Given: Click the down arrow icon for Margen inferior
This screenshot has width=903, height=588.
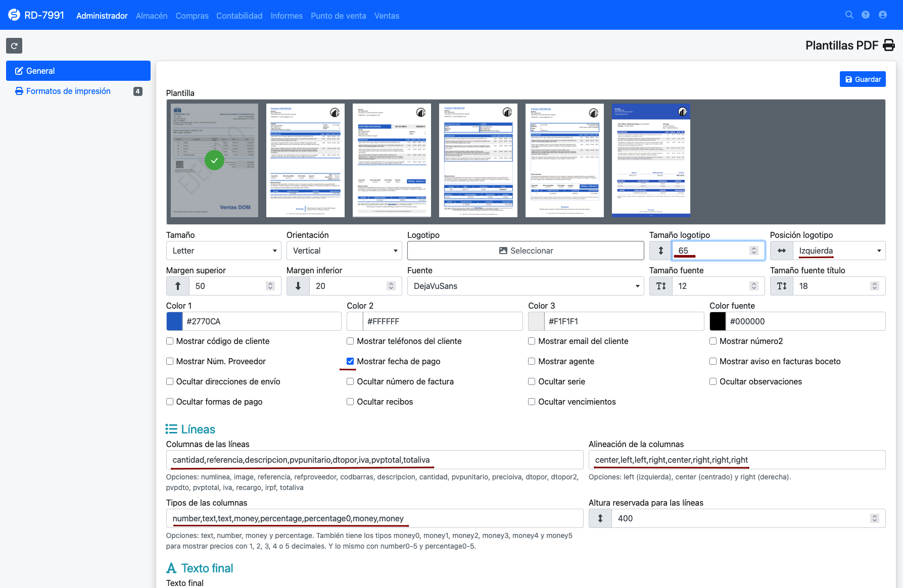Looking at the screenshot, I should pyautogui.click(x=298, y=286).
